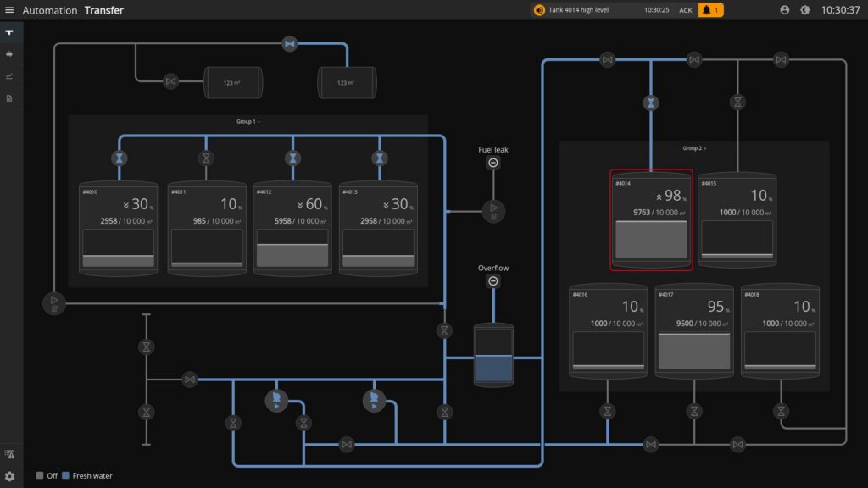Select the right 123 m³ tank
This screenshot has width=868, height=488.
(347, 82)
